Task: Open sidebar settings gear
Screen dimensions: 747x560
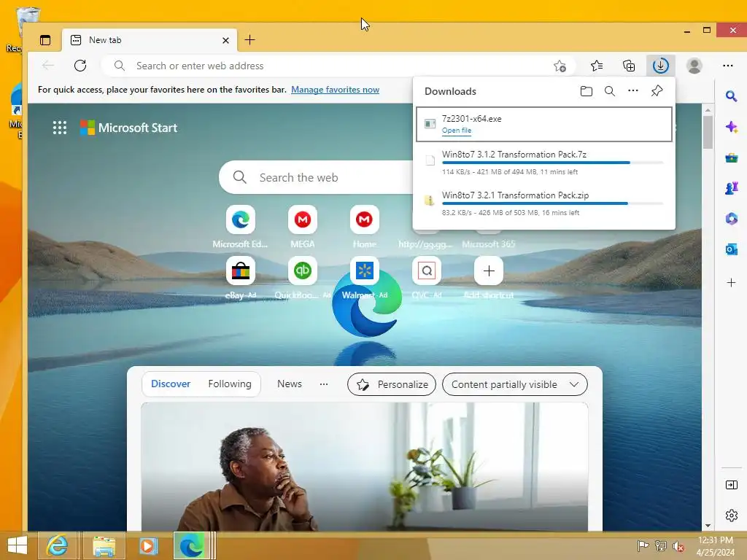Action: pyautogui.click(x=731, y=516)
